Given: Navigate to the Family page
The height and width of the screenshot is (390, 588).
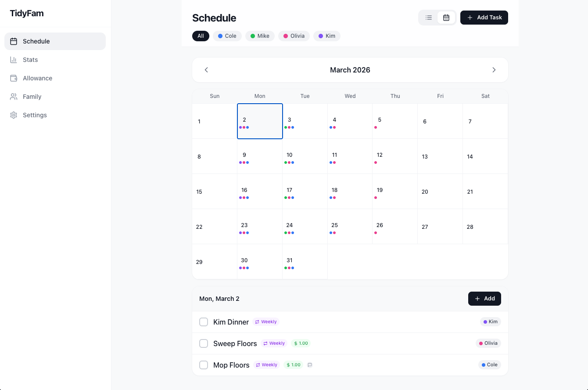Looking at the screenshot, I should coord(32,97).
